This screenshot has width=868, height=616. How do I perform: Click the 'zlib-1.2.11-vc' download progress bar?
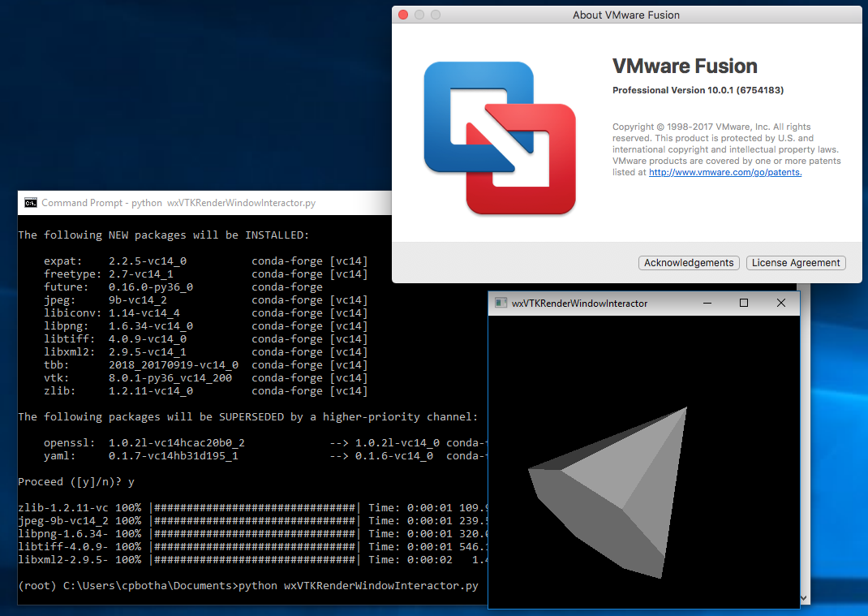click(256, 508)
